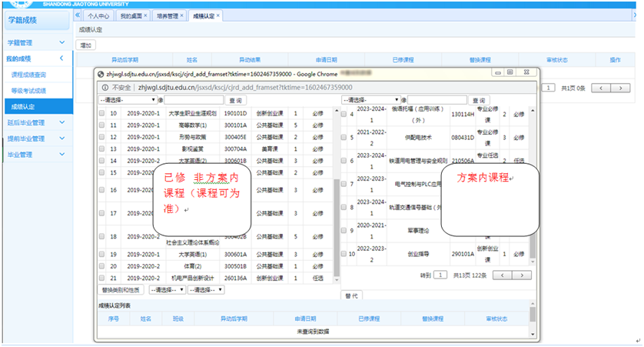This screenshot has width=644, height=347.
Task: Switch to 我的桌面 tab
Action: tap(131, 15)
